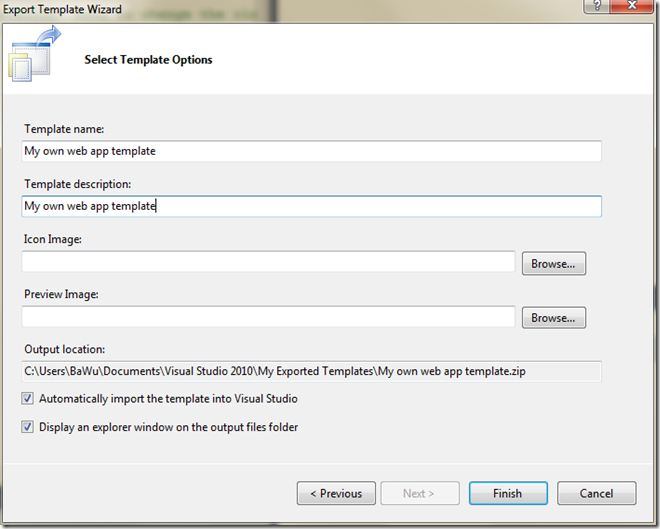
Task: Select the Preview Image path field
Action: point(268,317)
